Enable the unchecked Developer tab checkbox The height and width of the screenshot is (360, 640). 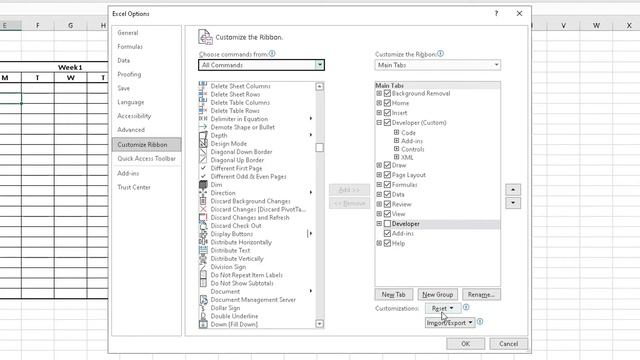[x=387, y=224]
